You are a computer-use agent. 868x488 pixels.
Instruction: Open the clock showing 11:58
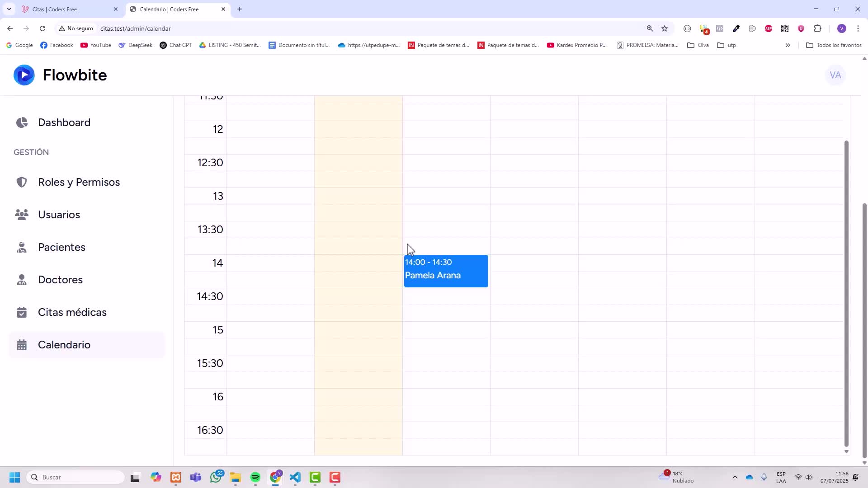835,478
